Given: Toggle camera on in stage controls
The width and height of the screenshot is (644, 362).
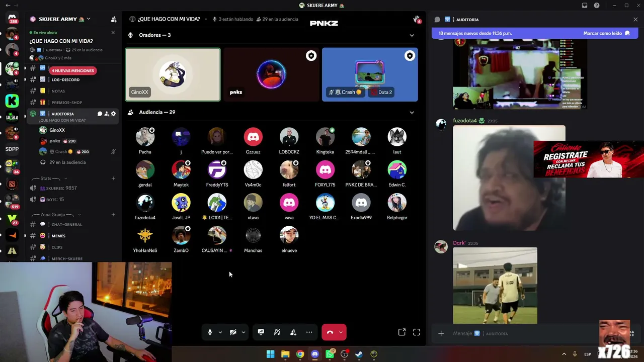Looking at the screenshot, I should click(233, 332).
